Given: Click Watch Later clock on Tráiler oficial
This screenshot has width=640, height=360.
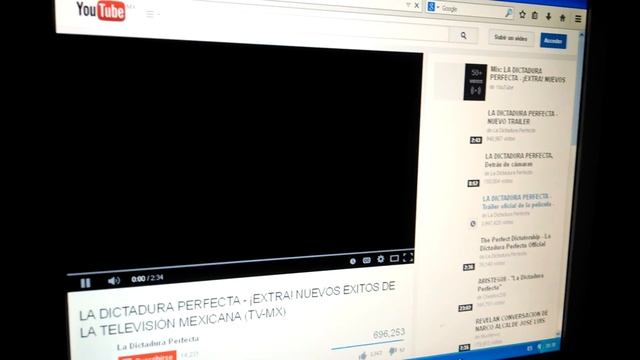Looking at the screenshot, I should [473, 224].
